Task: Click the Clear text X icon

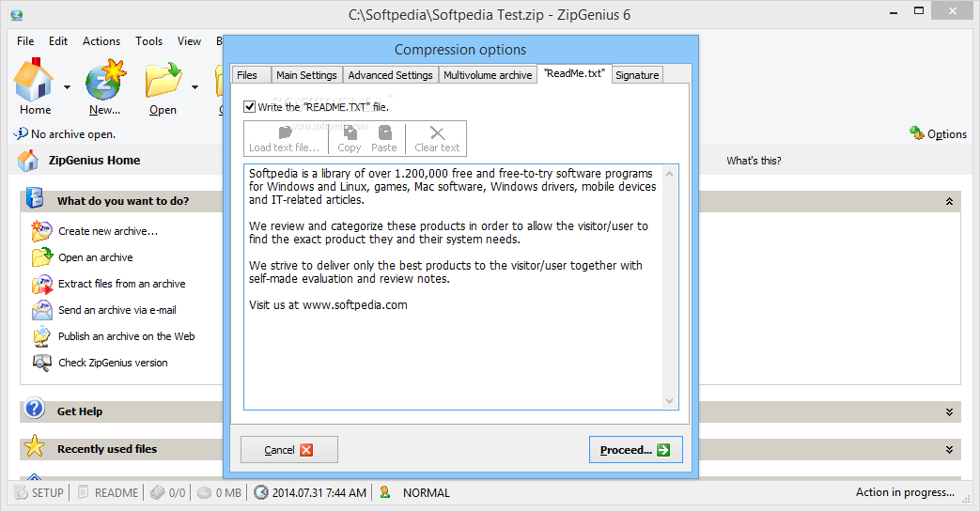Action: click(x=438, y=133)
